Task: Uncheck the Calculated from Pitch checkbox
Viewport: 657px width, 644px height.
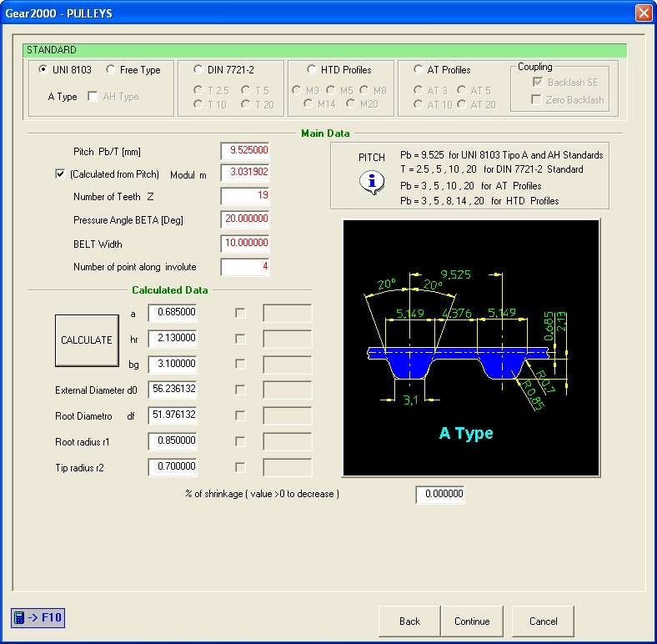Action: [x=59, y=174]
